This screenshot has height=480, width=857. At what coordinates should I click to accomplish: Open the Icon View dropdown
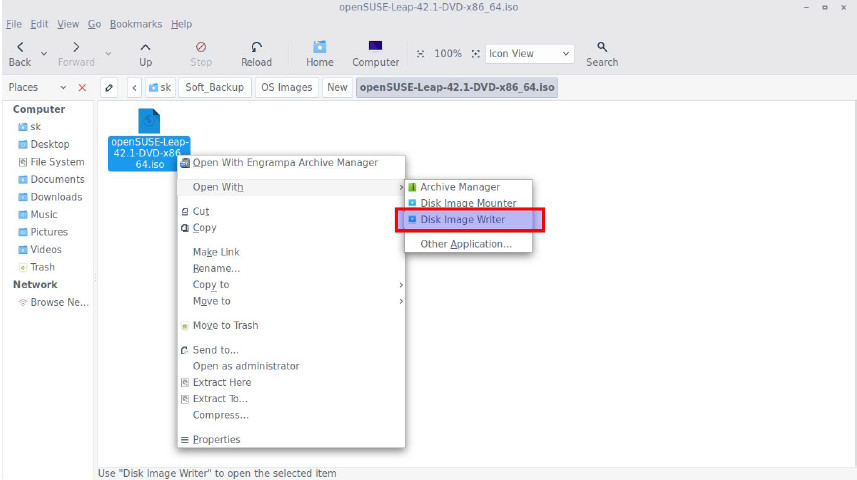tap(530, 54)
